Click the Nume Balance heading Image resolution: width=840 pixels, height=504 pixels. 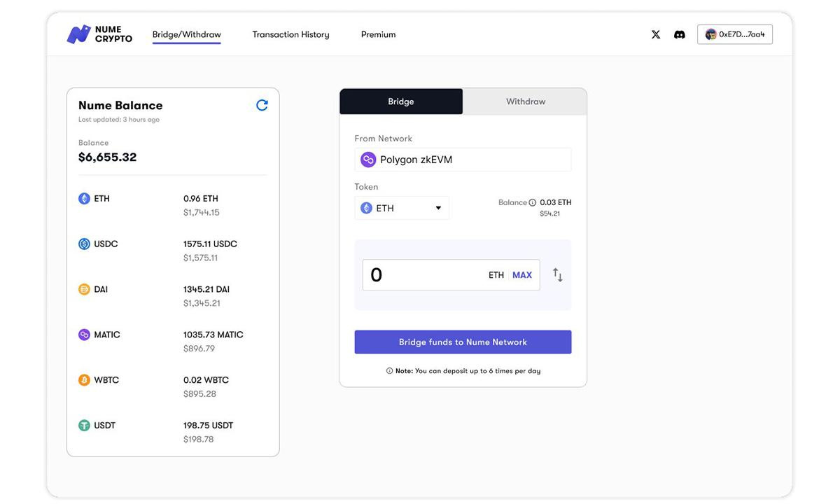click(x=120, y=106)
